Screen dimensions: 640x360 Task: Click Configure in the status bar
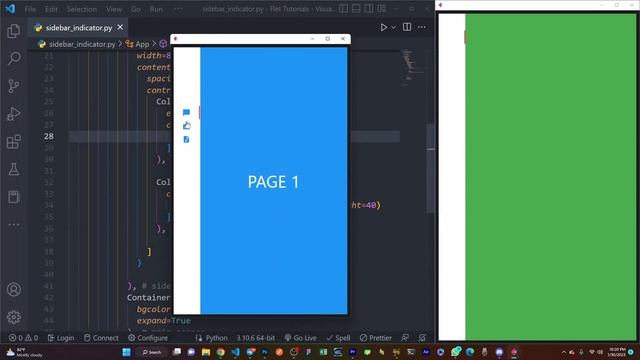[x=148, y=338]
